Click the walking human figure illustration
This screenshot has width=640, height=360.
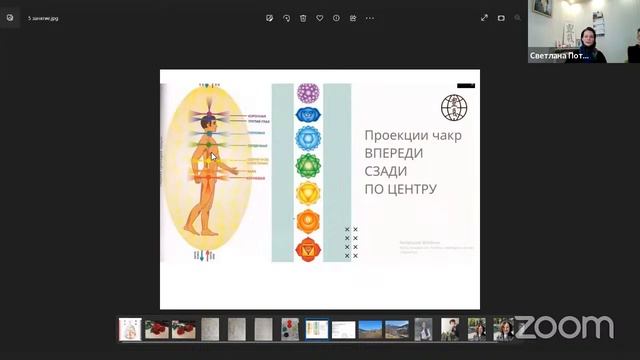coord(208,176)
